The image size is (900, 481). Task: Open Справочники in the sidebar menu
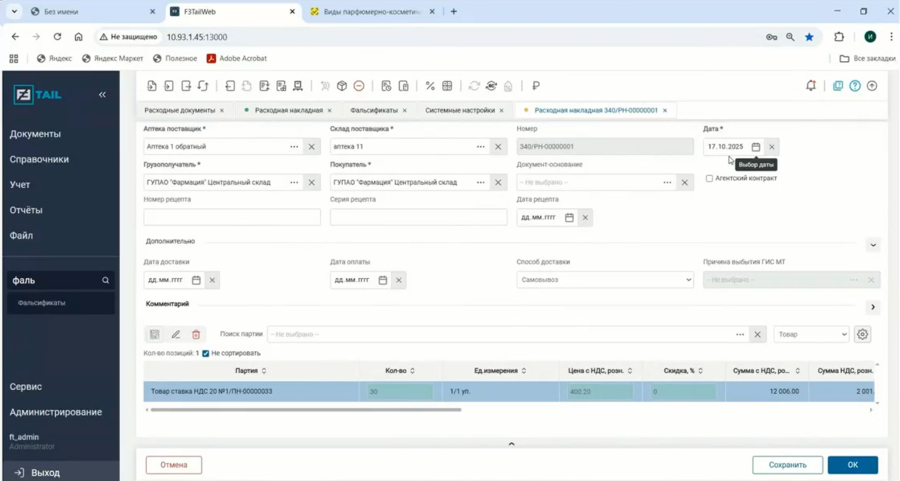pyautogui.click(x=39, y=159)
